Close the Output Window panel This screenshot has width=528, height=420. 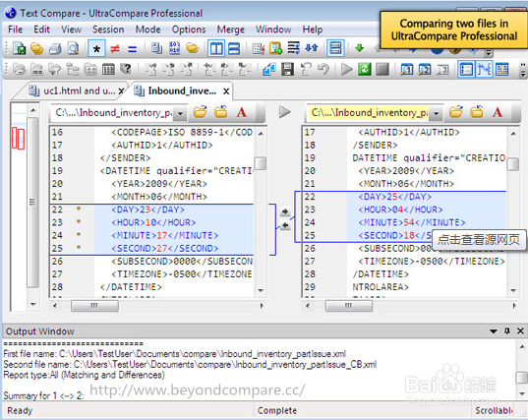[x=520, y=331]
